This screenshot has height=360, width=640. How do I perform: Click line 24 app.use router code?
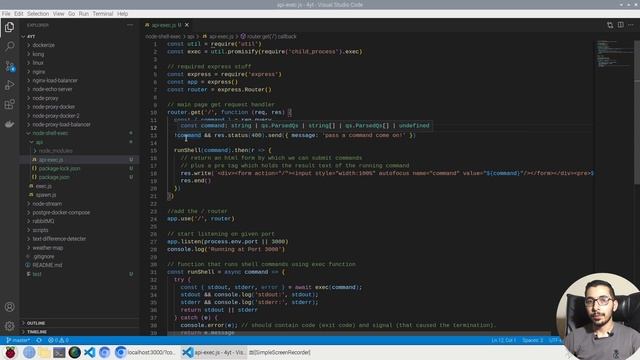pos(200,219)
